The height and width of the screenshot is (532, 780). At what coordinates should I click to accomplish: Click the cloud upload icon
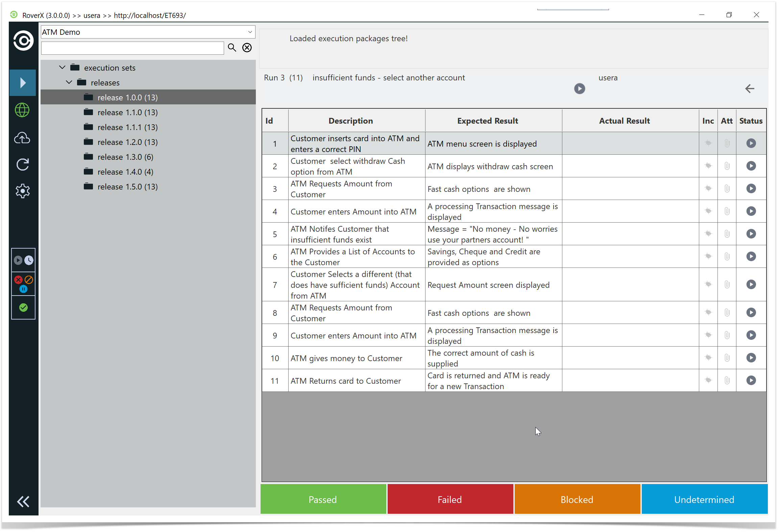click(22, 138)
